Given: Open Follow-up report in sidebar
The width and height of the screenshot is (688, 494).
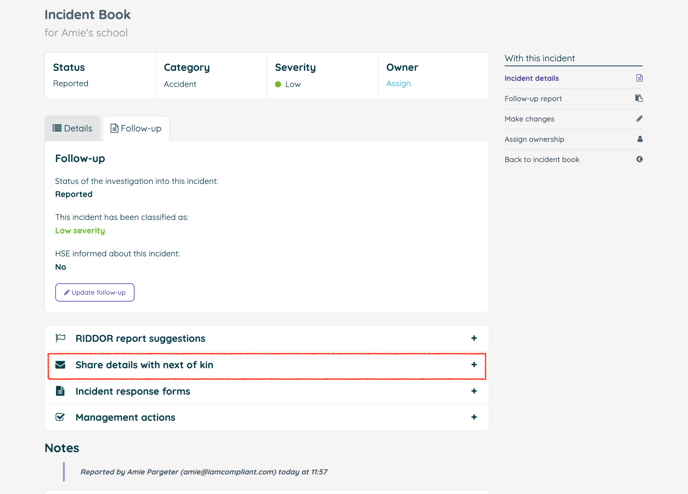Looking at the screenshot, I should point(533,99).
